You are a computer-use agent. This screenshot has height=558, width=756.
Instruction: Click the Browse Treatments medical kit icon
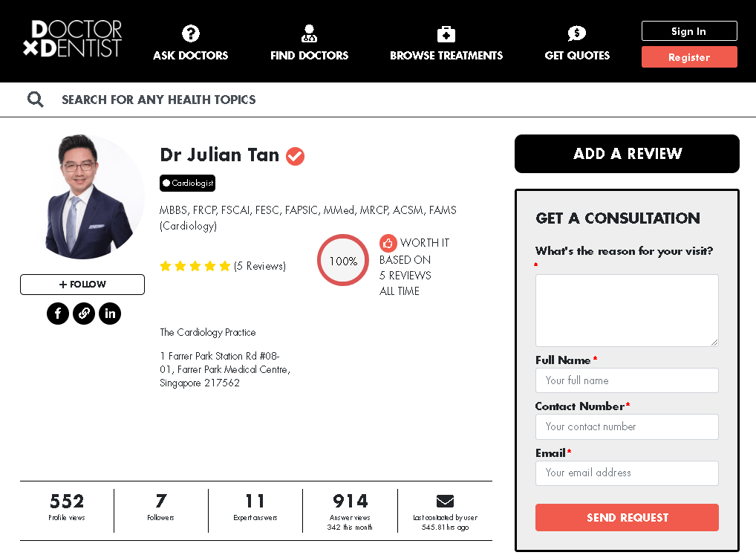(446, 33)
